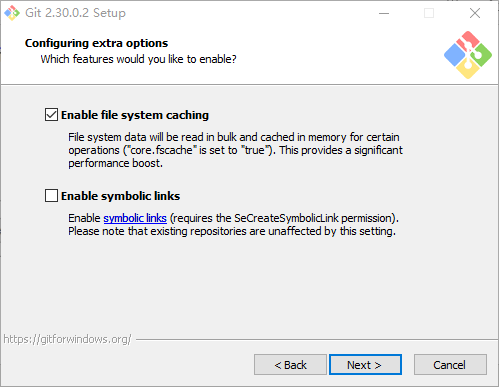Image resolution: width=499 pixels, height=387 pixels.
Task: Open the blue symbolic links hyperlink
Action: (x=135, y=218)
